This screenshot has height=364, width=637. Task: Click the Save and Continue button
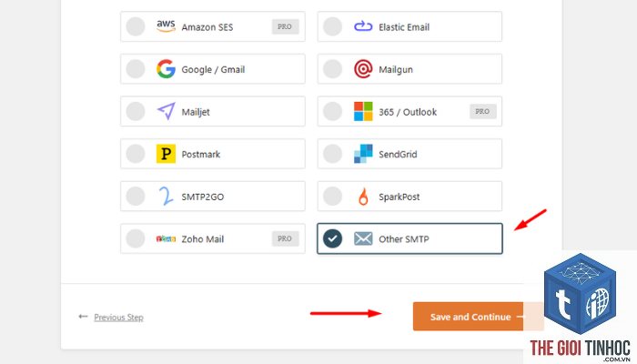pyautogui.click(x=478, y=317)
